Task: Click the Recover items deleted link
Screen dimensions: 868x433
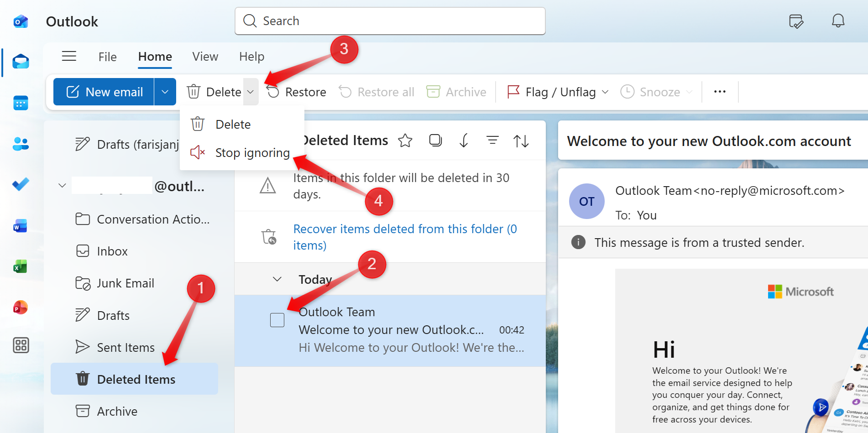Action: tap(404, 229)
